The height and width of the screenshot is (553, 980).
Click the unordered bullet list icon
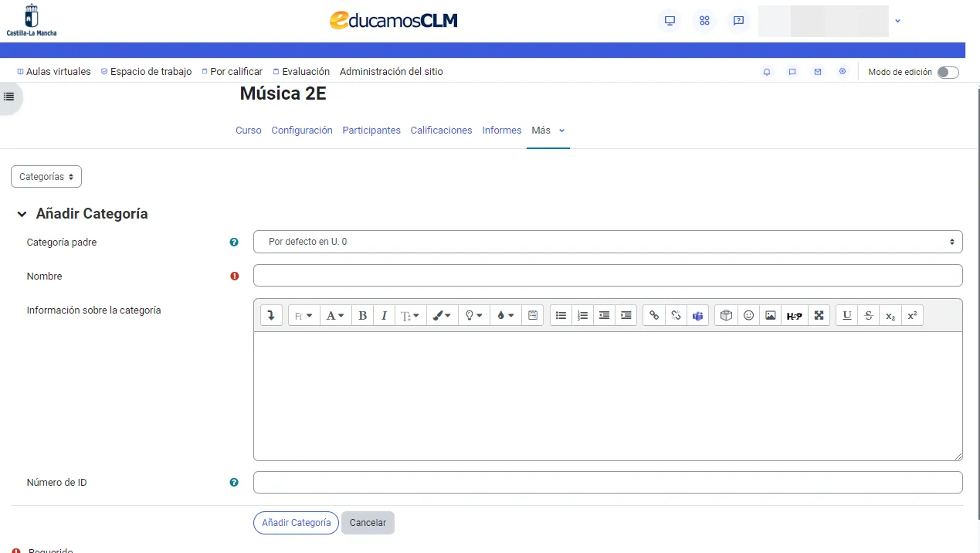pos(561,315)
